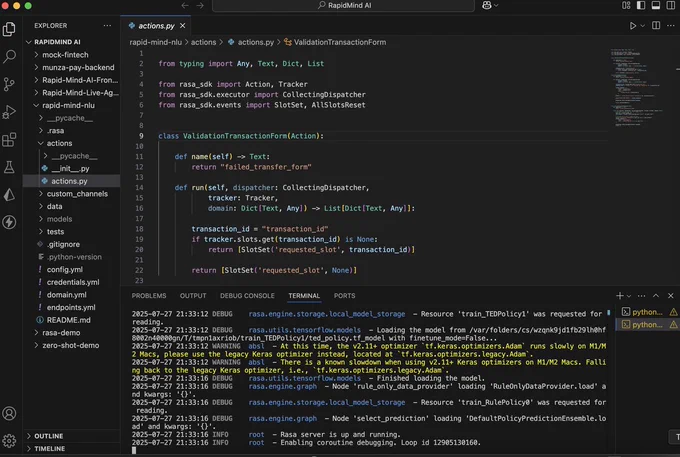Open credentials.yml in the explorer
680x457 pixels.
pos(72,282)
